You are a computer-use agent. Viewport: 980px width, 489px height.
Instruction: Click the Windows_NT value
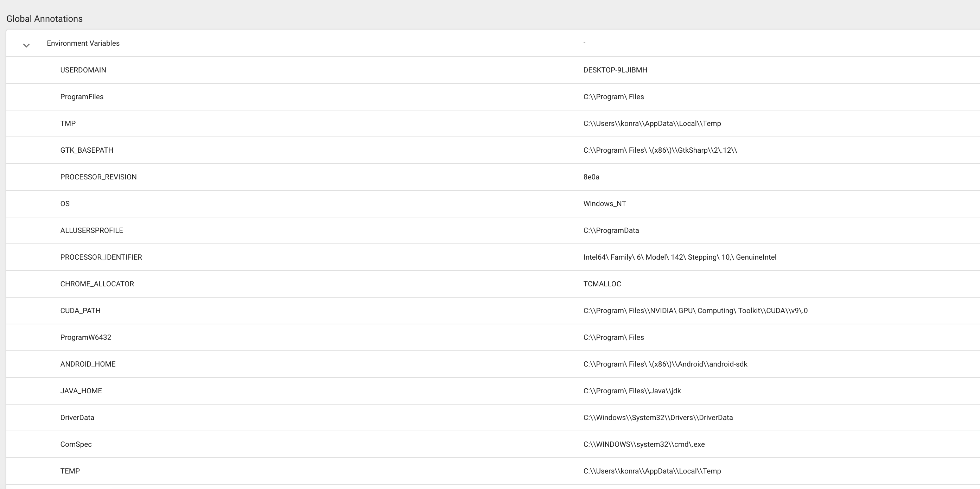pyautogui.click(x=605, y=204)
